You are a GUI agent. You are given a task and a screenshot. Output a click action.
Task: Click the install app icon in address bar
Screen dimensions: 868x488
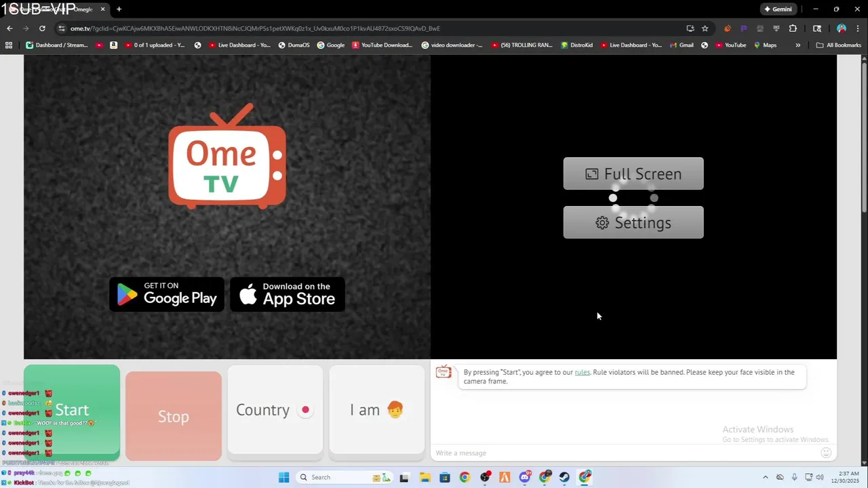(x=690, y=28)
